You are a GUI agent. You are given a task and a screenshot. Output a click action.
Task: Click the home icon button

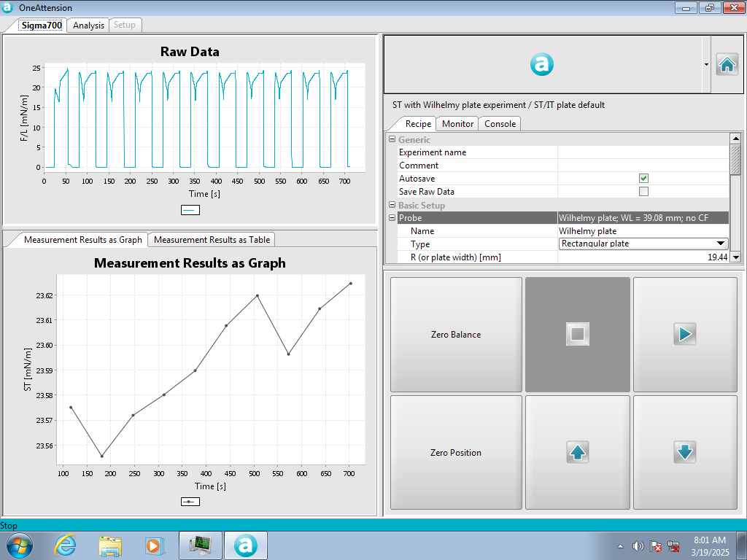(727, 64)
